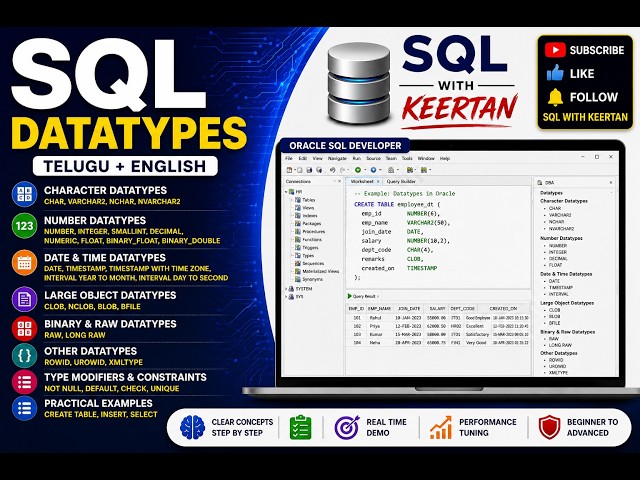Expand the SYS connection node
The height and width of the screenshot is (480, 640).
pos(286,297)
